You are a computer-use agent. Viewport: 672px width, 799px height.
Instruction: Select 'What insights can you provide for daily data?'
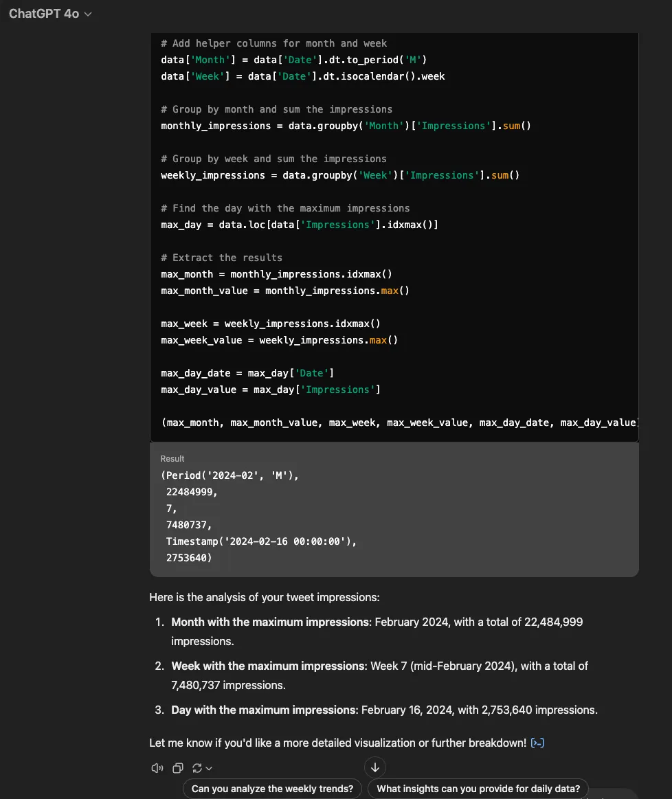coord(478,788)
